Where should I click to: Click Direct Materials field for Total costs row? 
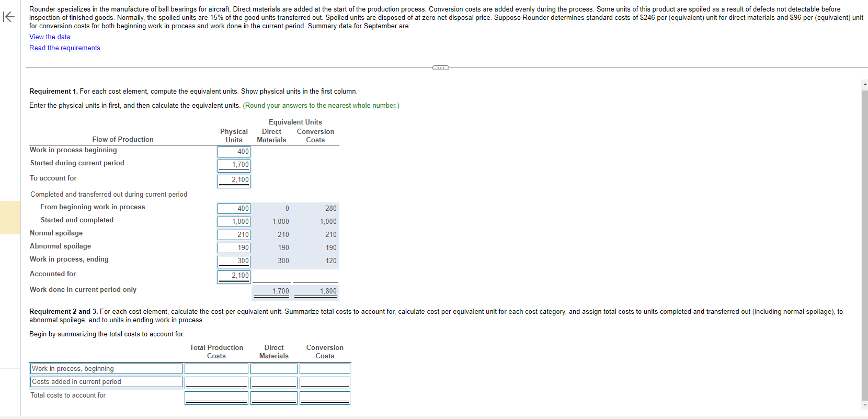pos(274,398)
